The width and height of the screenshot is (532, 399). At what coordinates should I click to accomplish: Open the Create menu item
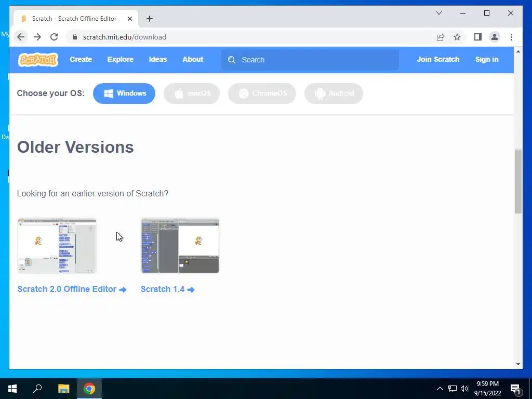click(81, 59)
